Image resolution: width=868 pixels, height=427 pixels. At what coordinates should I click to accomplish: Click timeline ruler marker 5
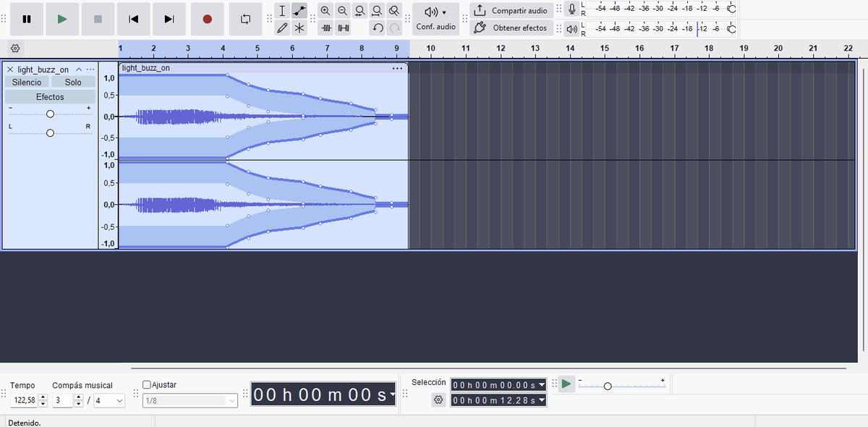point(257,48)
